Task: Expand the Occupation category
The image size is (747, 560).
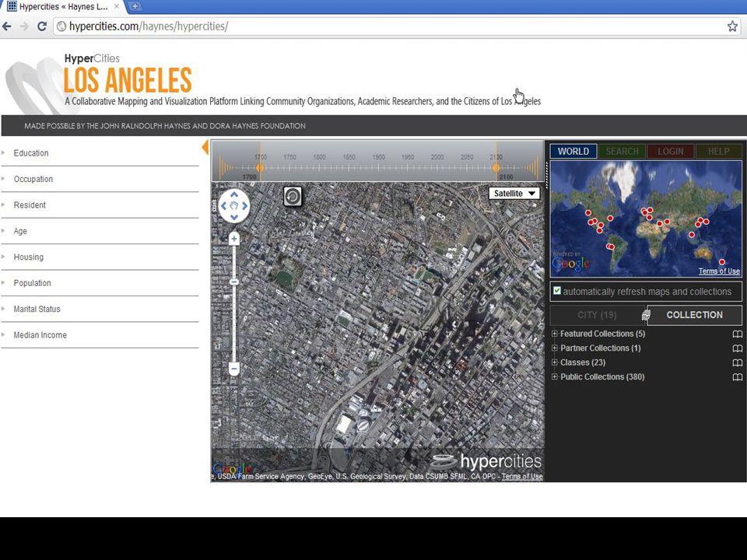Action: point(100,179)
